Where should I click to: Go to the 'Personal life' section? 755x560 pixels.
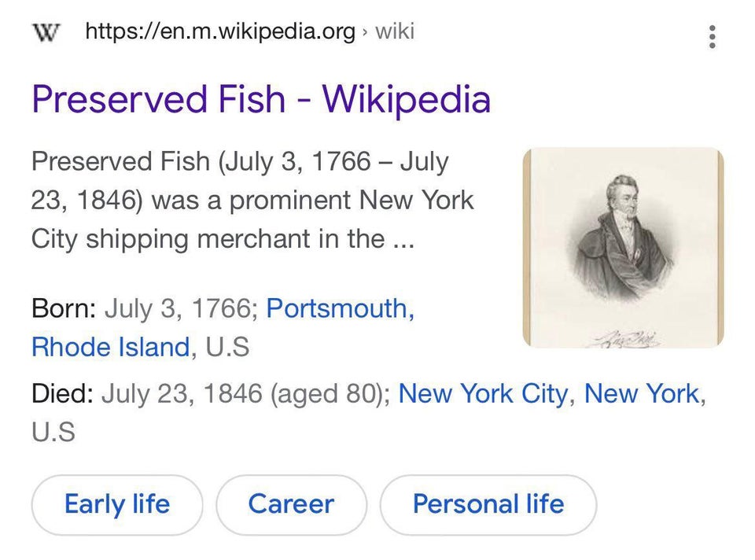point(488,505)
